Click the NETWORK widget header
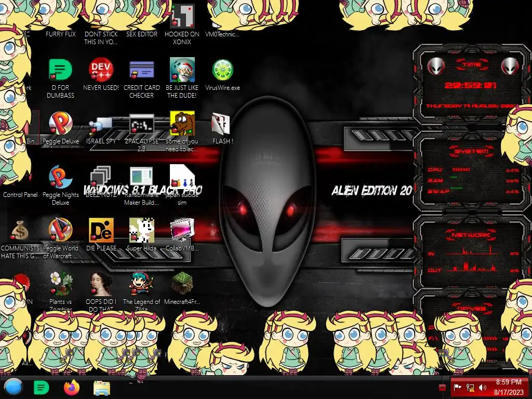Screen dimensions: 532x399 coord(471,235)
